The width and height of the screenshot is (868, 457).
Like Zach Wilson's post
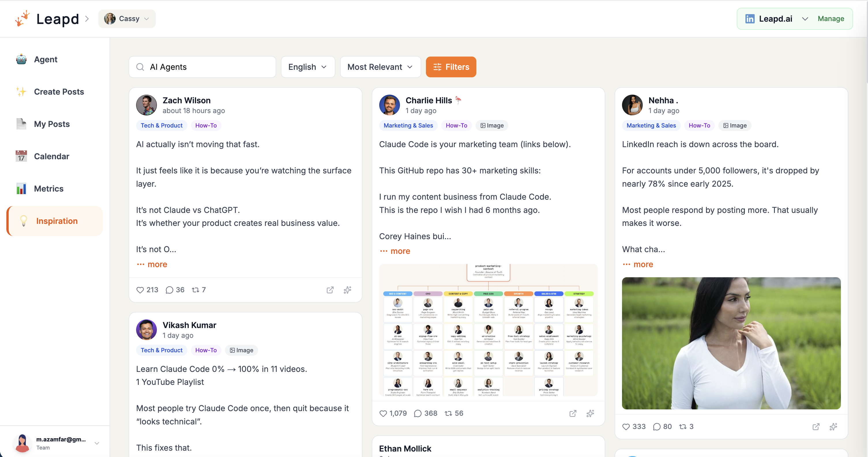coord(140,290)
